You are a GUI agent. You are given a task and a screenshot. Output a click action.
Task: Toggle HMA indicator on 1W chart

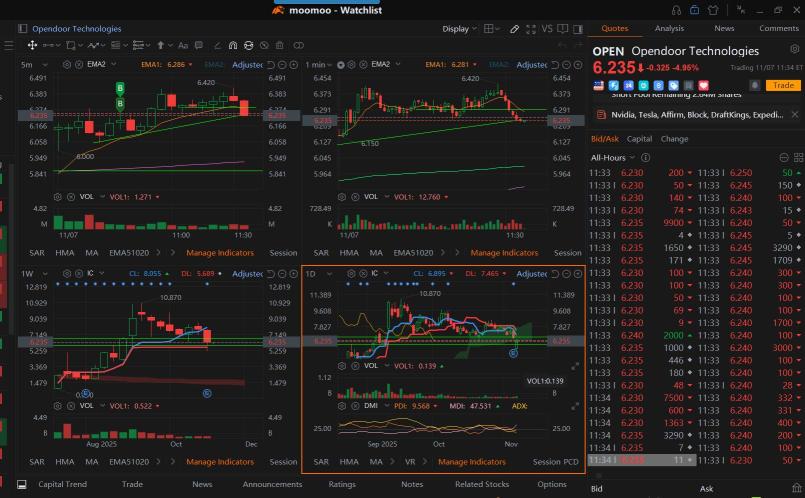65,462
